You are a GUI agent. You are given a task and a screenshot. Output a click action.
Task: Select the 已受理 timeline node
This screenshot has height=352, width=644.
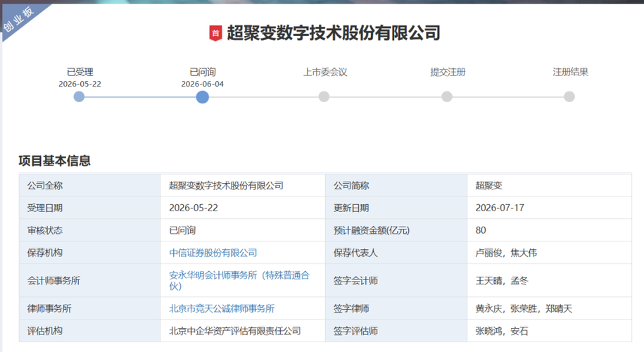click(x=79, y=97)
